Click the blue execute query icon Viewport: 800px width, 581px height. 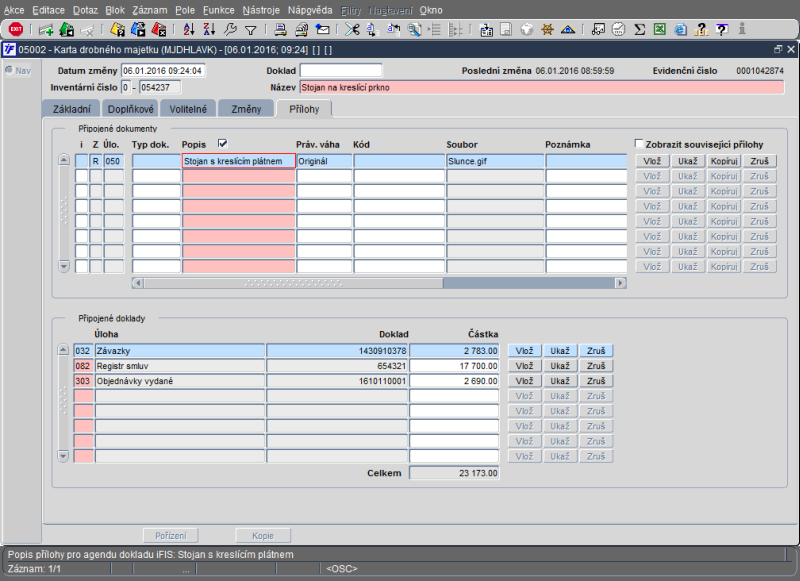tap(138, 30)
